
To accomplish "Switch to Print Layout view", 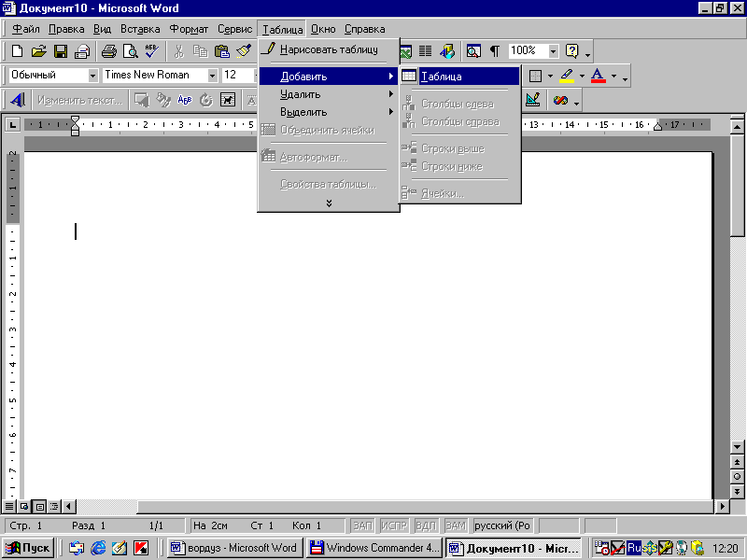I will point(40,506).
